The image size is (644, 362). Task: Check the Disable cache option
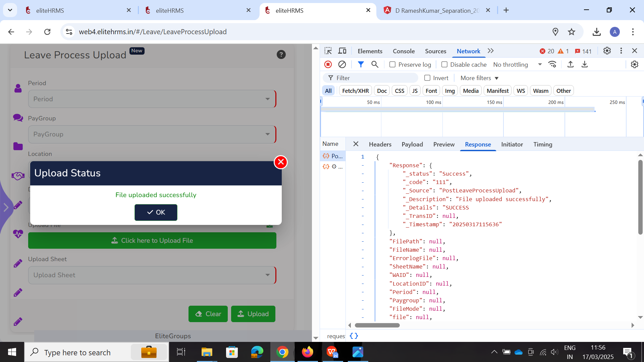(x=444, y=64)
